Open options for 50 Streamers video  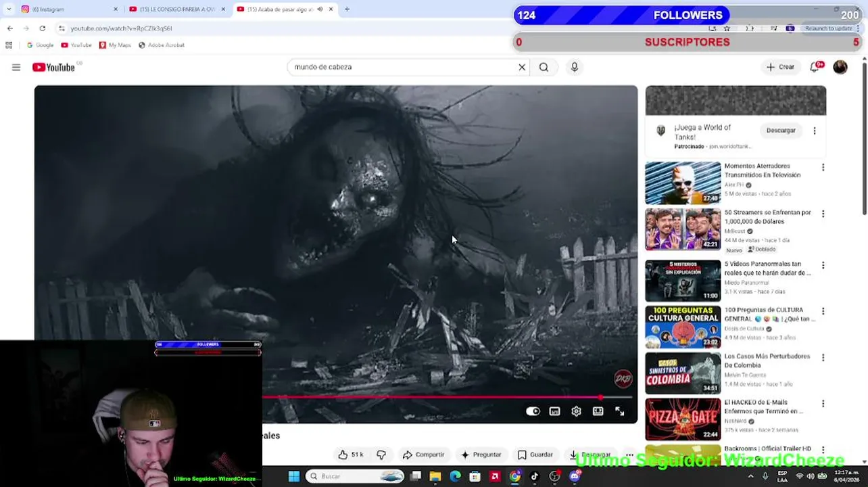(823, 214)
